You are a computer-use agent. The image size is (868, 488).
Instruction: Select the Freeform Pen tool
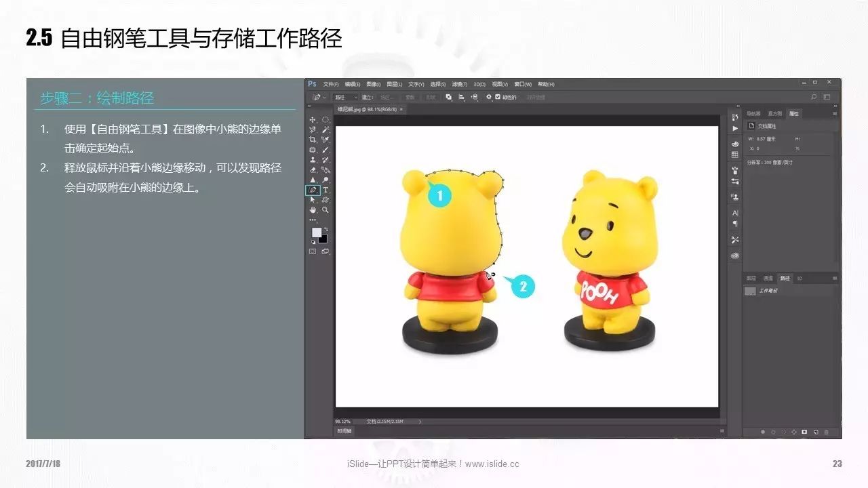pyautogui.click(x=313, y=190)
